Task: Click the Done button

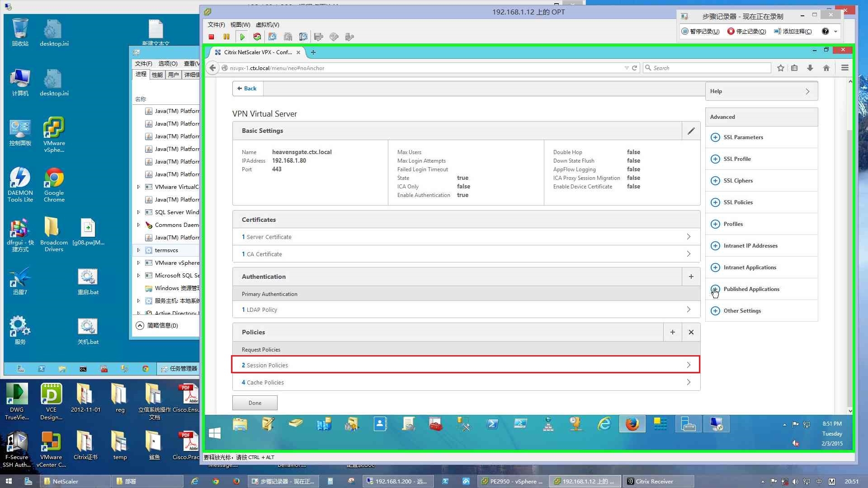Action: (x=255, y=403)
